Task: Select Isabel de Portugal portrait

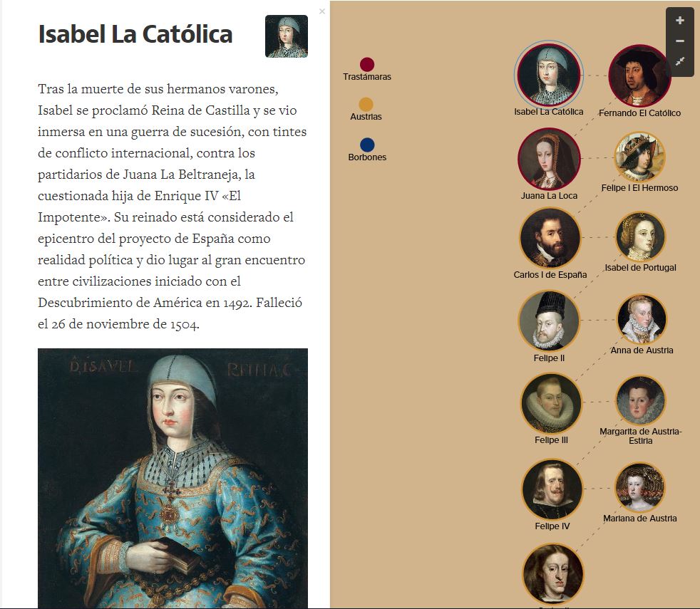Action: click(x=640, y=236)
